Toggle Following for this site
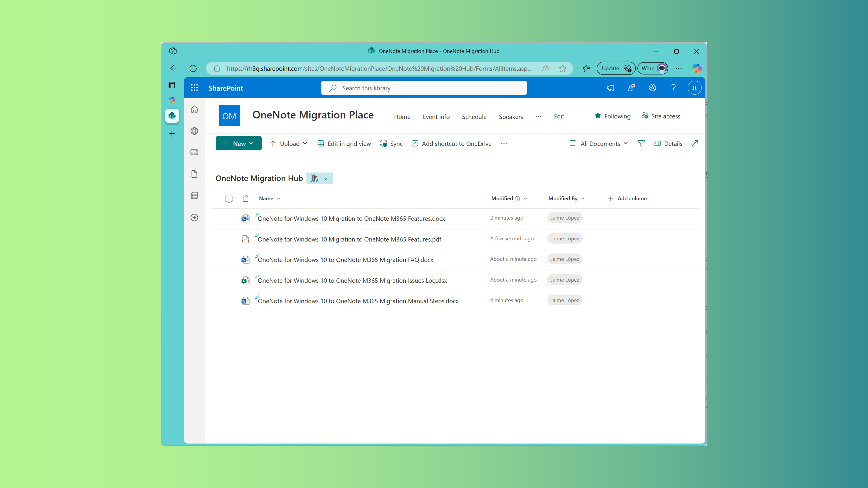The width and height of the screenshot is (868, 488). coord(612,116)
